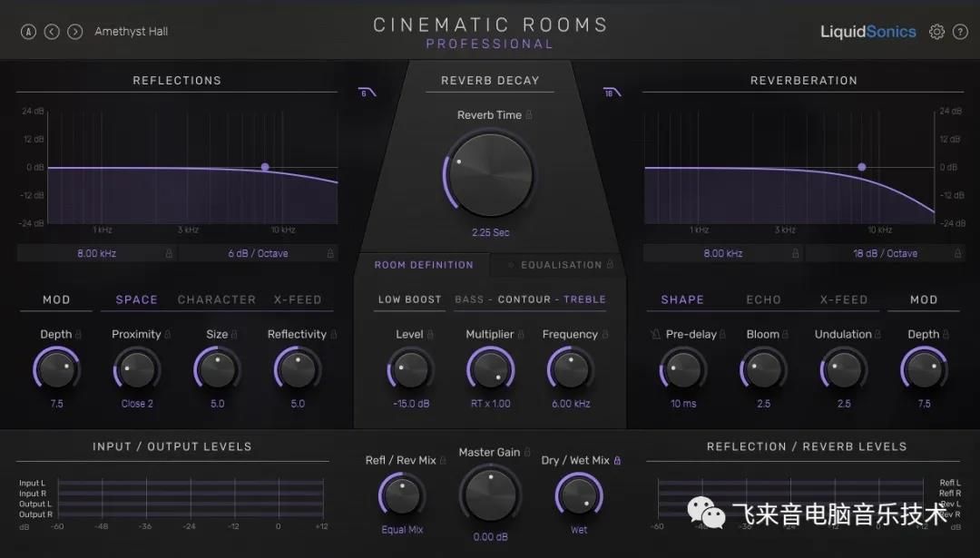The height and width of the screenshot is (558, 980).
Task: Click Reflections filter curve handle point
Action: coord(265,168)
